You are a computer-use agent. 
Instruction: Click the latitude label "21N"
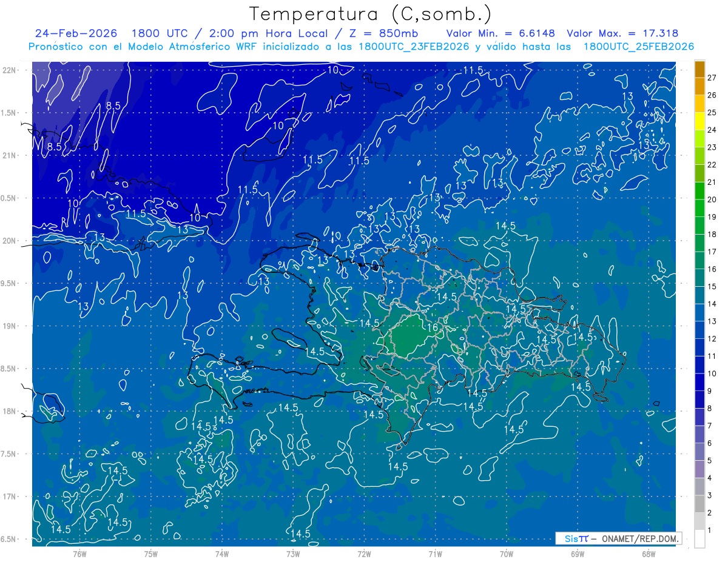pos(10,155)
